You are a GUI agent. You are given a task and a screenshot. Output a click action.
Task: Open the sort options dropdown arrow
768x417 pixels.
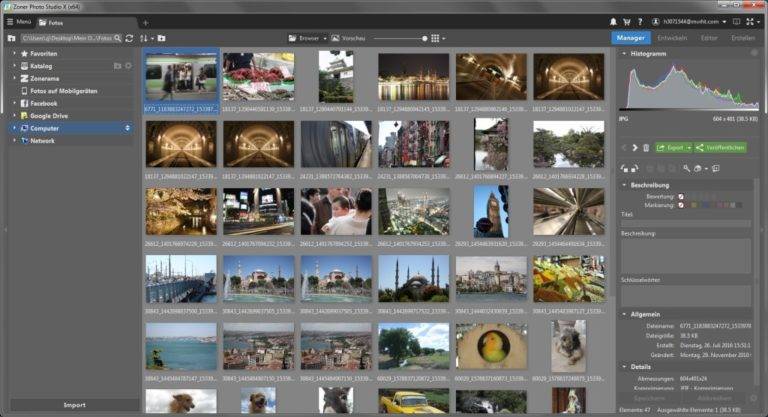point(152,38)
